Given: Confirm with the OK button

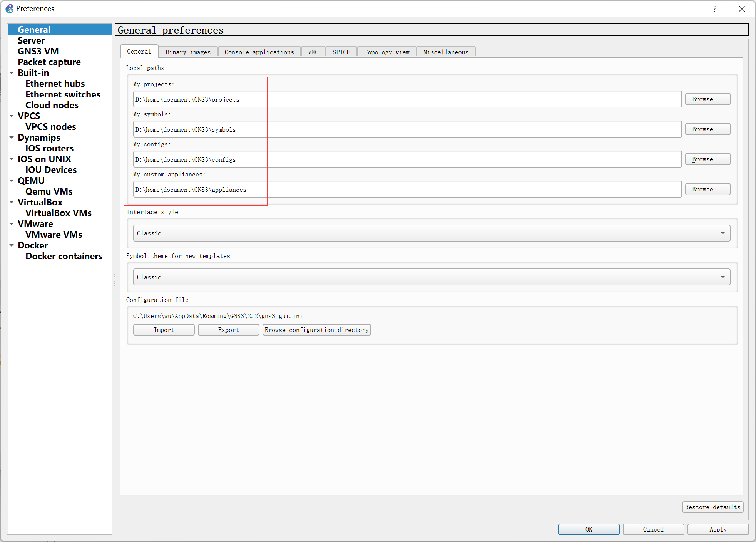Looking at the screenshot, I should pyautogui.click(x=589, y=529).
